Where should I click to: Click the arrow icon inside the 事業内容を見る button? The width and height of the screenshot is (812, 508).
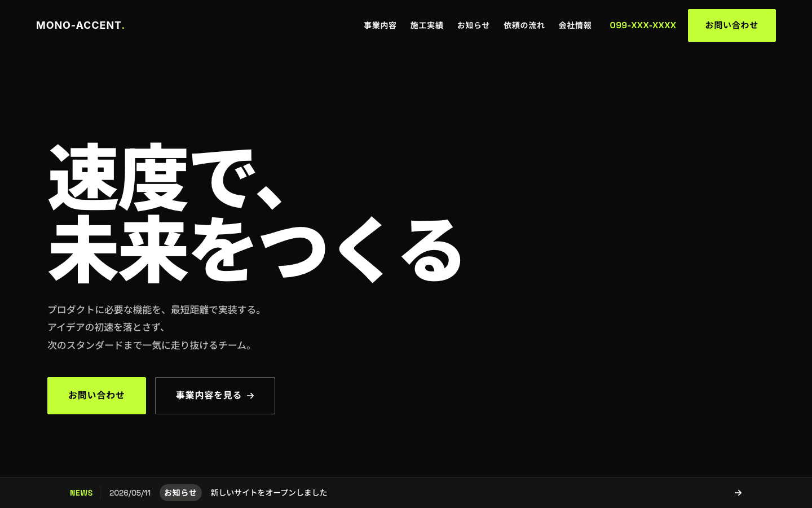tap(250, 396)
